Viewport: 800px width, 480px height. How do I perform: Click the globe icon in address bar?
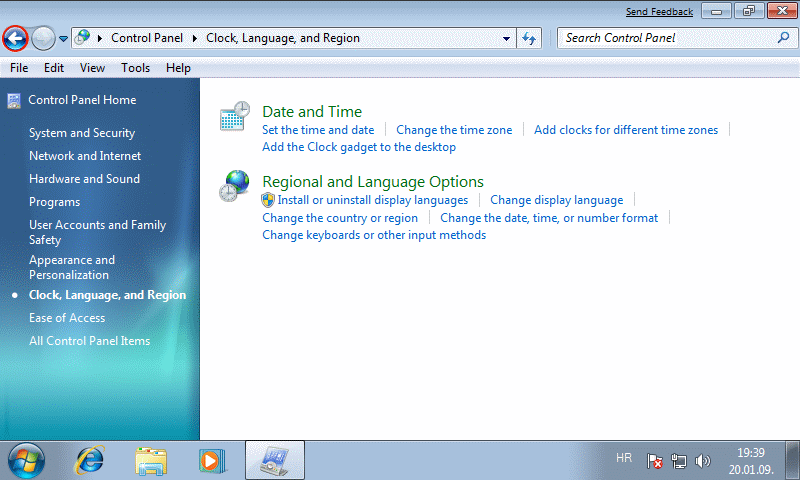point(82,38)
